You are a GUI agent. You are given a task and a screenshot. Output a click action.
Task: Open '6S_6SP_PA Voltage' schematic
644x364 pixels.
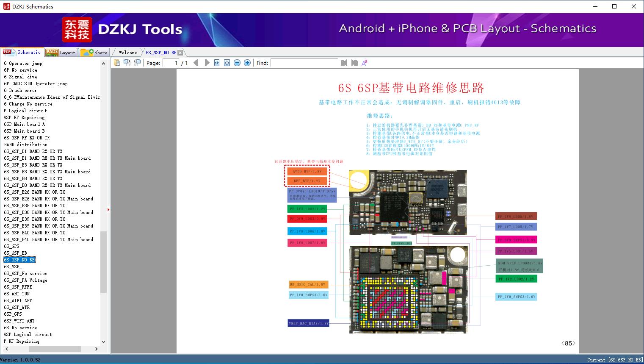tap(25, 280)
